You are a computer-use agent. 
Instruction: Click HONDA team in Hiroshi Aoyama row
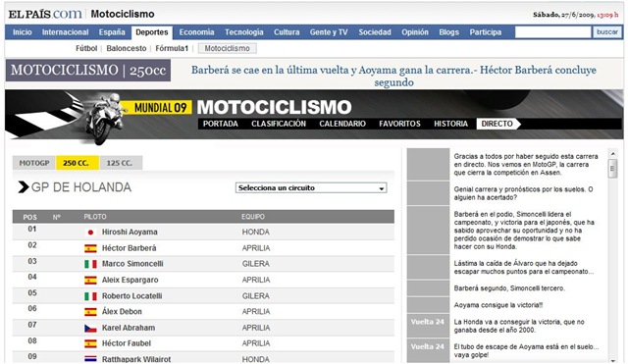click(256, 233)
